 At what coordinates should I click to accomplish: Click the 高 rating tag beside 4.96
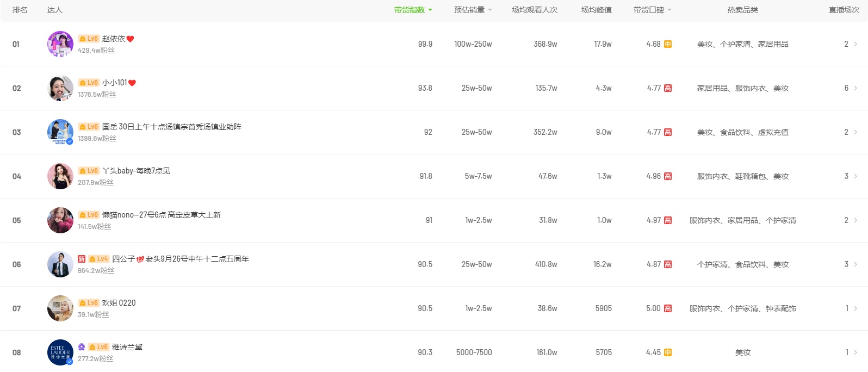668,176
